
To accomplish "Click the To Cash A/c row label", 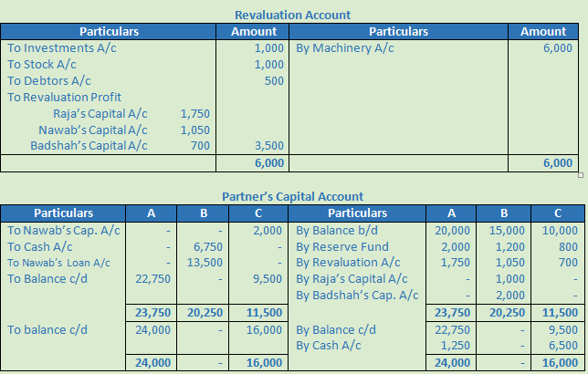I will click(x=40, y=247).
